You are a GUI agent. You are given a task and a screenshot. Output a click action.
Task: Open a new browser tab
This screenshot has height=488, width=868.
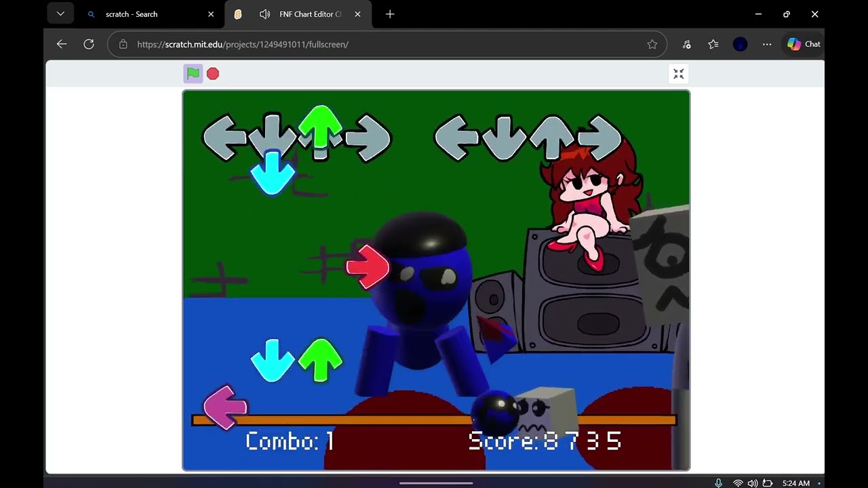tap(390, 14)
